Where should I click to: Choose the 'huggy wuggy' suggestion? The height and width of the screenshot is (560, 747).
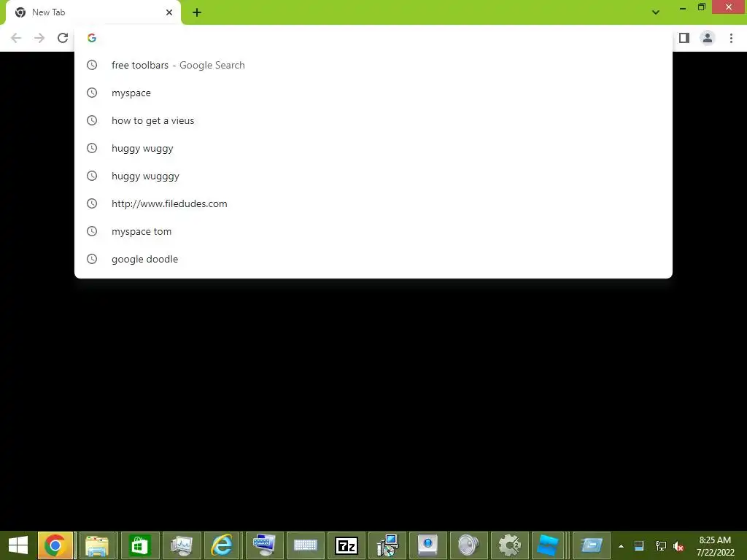tap(373, 148)
